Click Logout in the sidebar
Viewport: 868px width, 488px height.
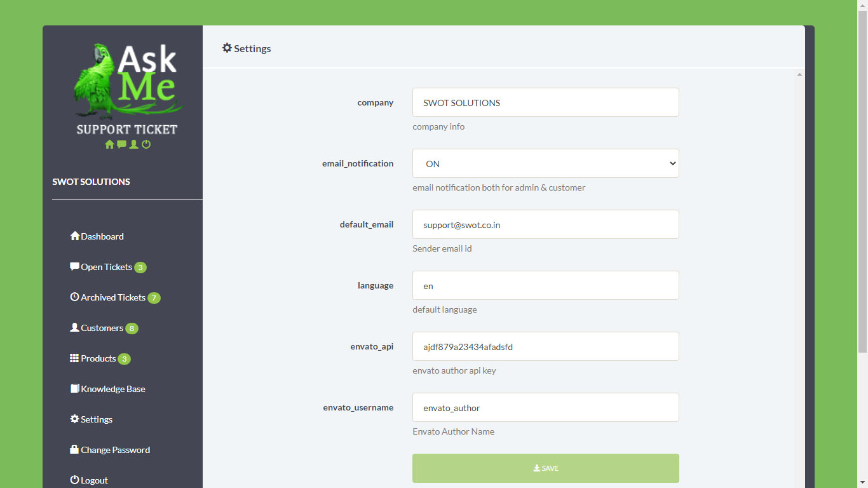click(89, 480)
